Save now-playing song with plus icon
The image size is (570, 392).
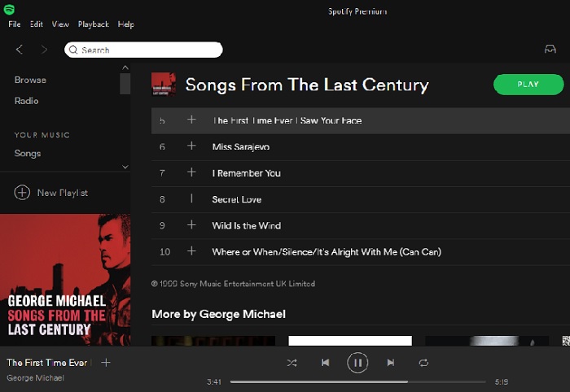coord(106,363)
